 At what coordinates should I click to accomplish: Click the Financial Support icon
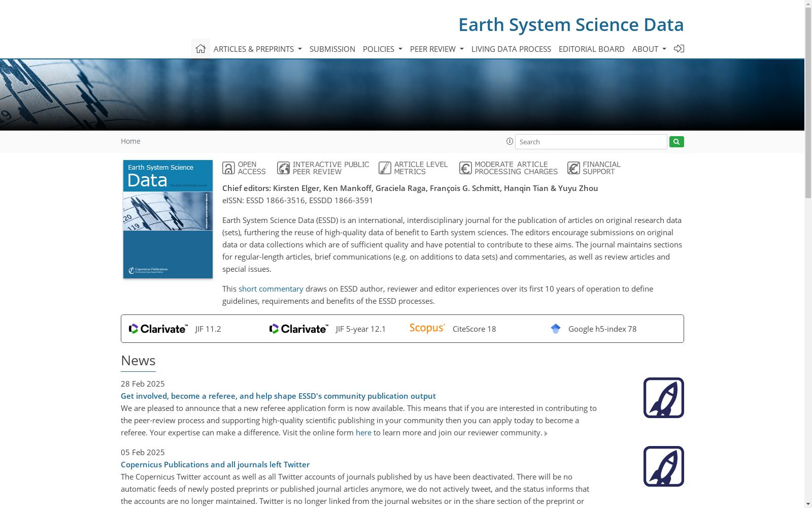pyautogui.click(x=574, y=168)
